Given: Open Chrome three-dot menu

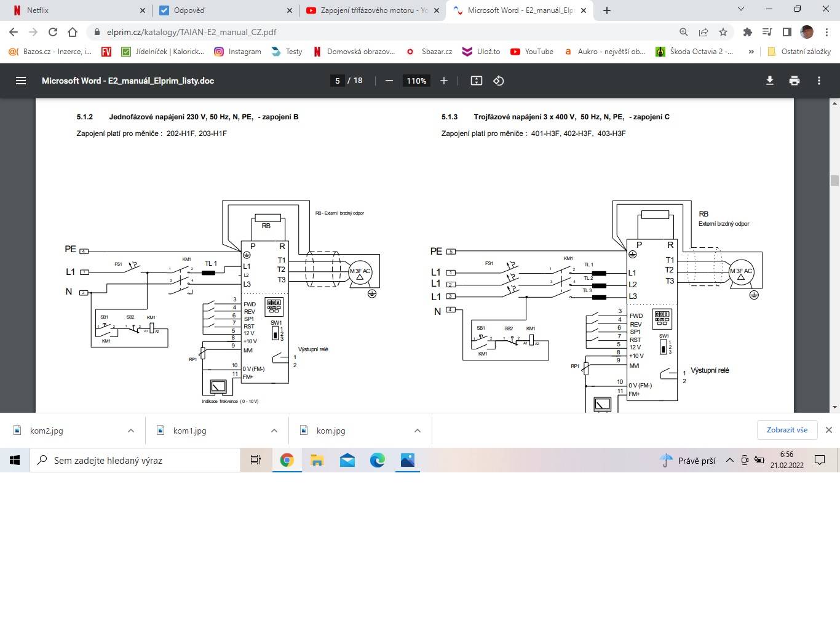Looking at the screenshot, I should tap(827, 32).
